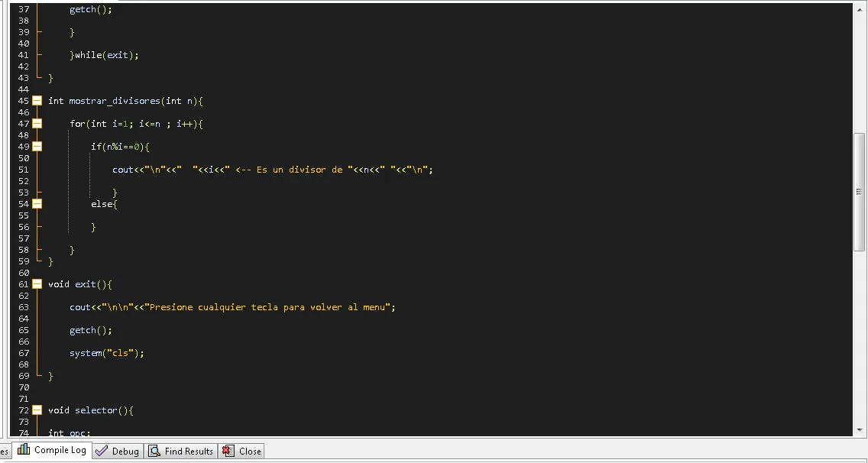The image size is (868, 463).
Task: Collapse the for loop fold at line 47
Action: [x=37, y=124]
